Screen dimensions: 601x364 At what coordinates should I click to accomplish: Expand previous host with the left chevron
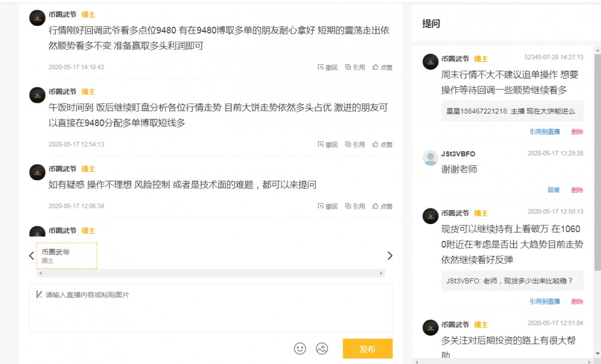(31, 256)
